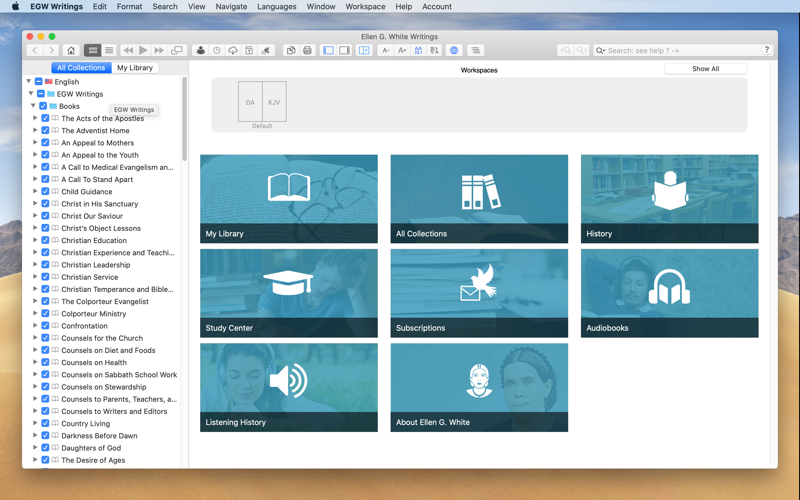
Task: Open the Languages menu
Action: pos(277,6)
